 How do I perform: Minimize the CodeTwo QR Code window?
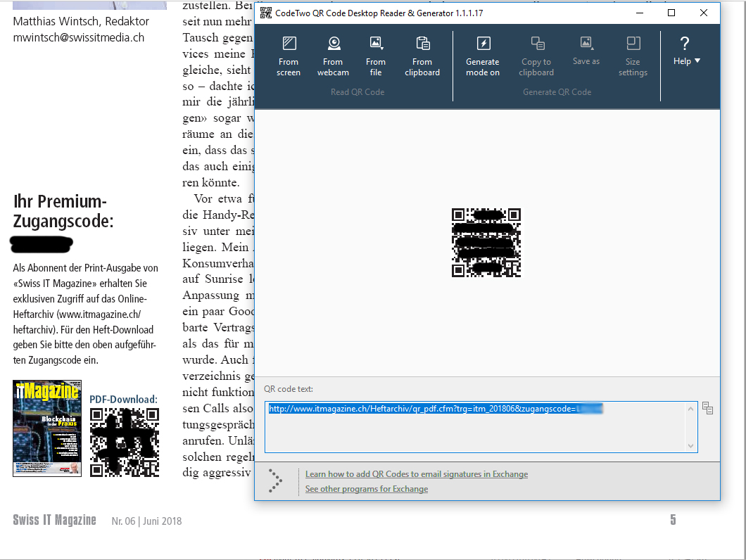(640, 13)
